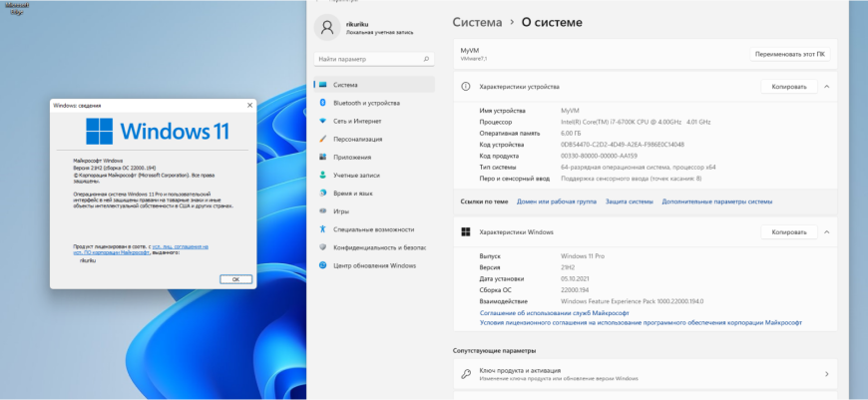Click Переименовать этот ПК button
Image resolution: width=868 pixels, height=400 pixels.
pyautogui.click(x=790, y=54)
